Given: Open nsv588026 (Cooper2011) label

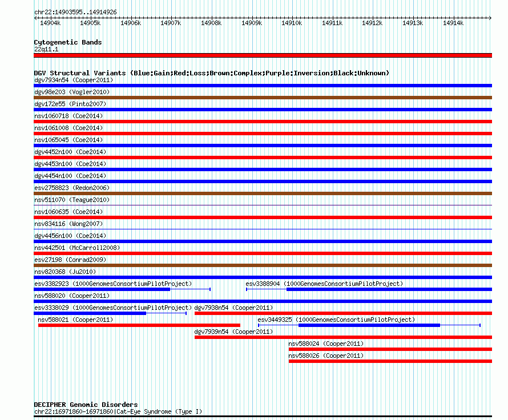Looking at the screenshot, I should pyautogui.click(x=326, y=356).
